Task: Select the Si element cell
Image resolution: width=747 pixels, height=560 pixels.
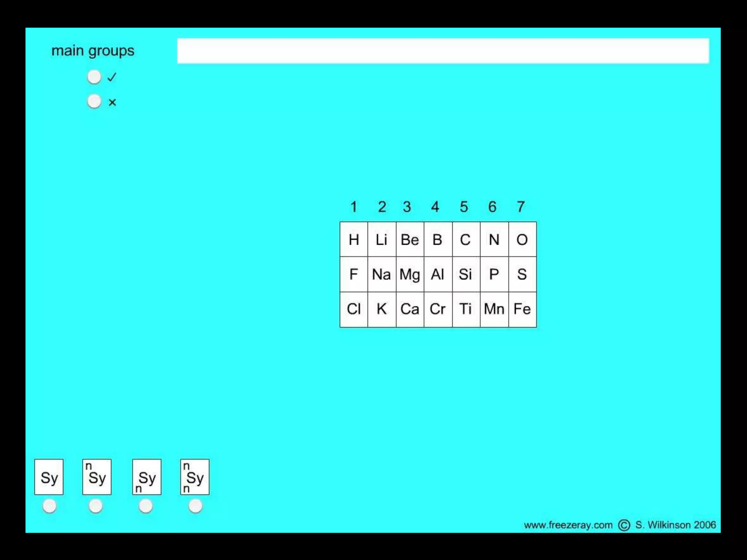Action: point(466,274)
